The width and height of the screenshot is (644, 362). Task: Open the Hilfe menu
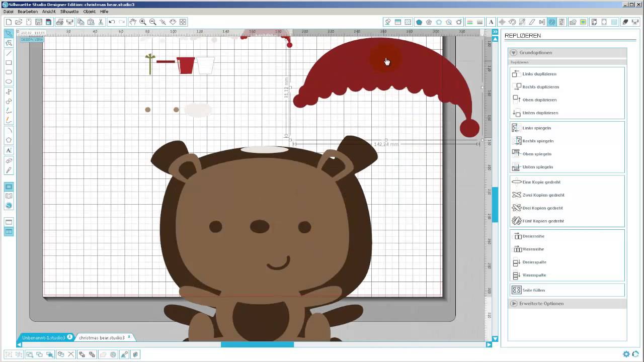tap(104, 12)
